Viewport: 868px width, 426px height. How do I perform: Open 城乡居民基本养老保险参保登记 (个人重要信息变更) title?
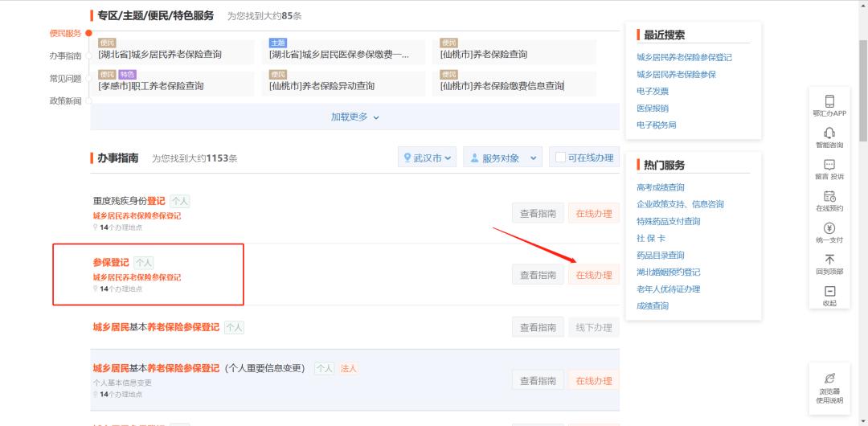click(199, 368)
